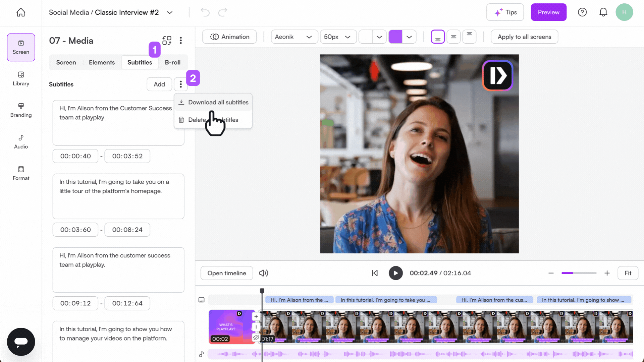
Task: Skip to the start of video
Action: (x=375, y=273)
